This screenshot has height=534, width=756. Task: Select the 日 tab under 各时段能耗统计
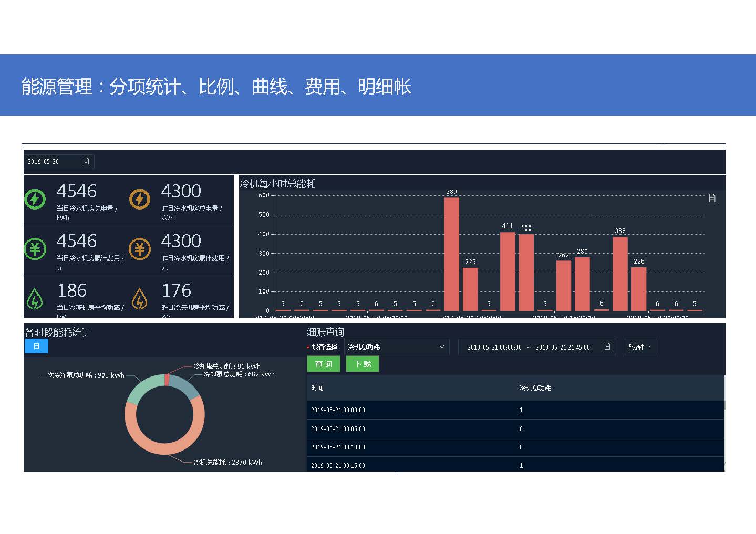36,346
